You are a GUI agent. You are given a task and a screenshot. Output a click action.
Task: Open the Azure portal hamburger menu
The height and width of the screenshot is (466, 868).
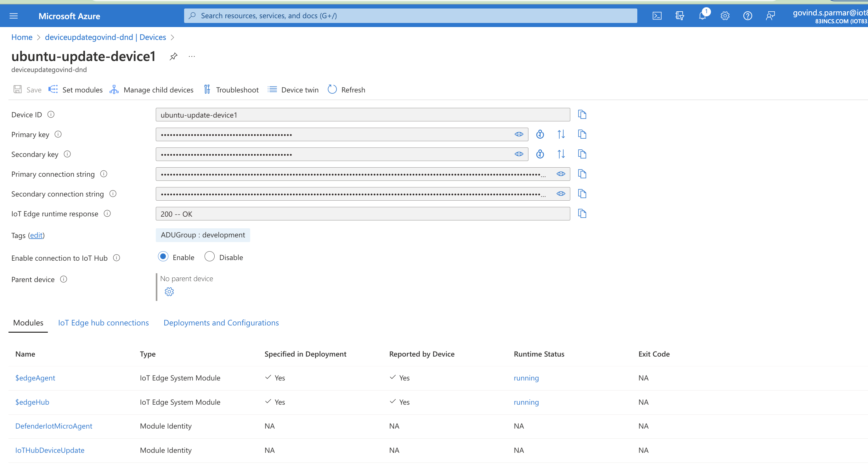coord(14,16)
